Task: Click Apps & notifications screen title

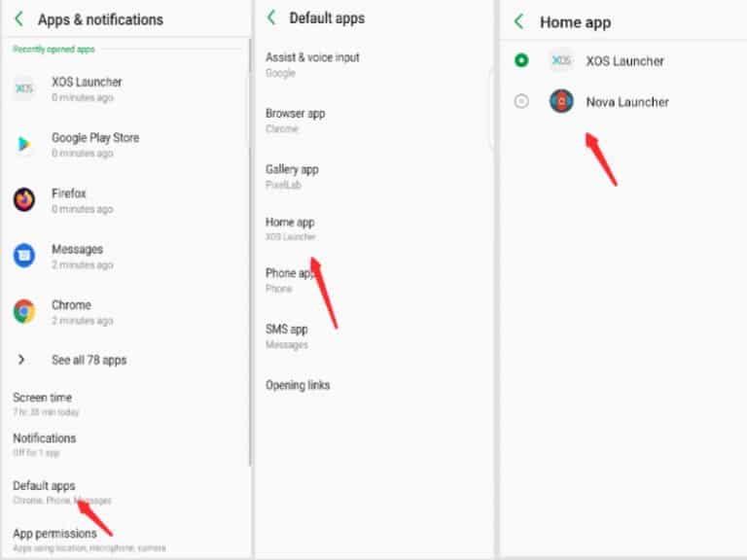Action: (100, 19)
